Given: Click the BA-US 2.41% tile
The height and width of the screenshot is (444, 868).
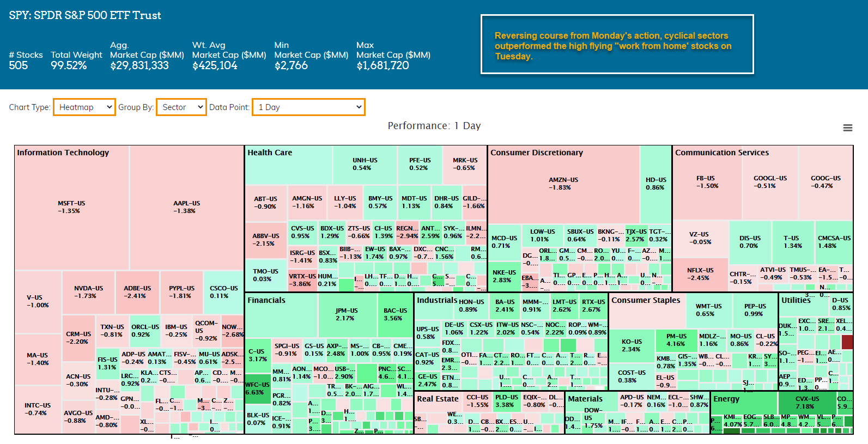Looking at the screenshot, I should 505,306.
